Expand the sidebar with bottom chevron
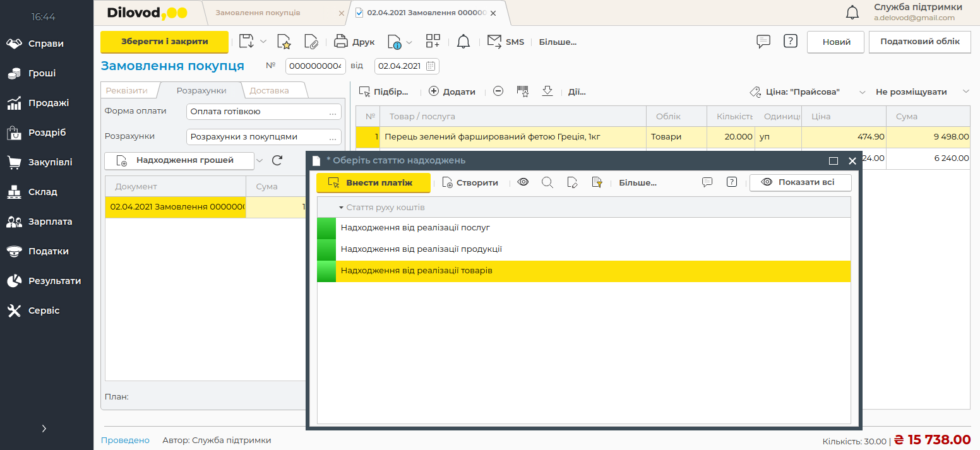Viewport: 980px width, 450px height. tap(44, 429)
